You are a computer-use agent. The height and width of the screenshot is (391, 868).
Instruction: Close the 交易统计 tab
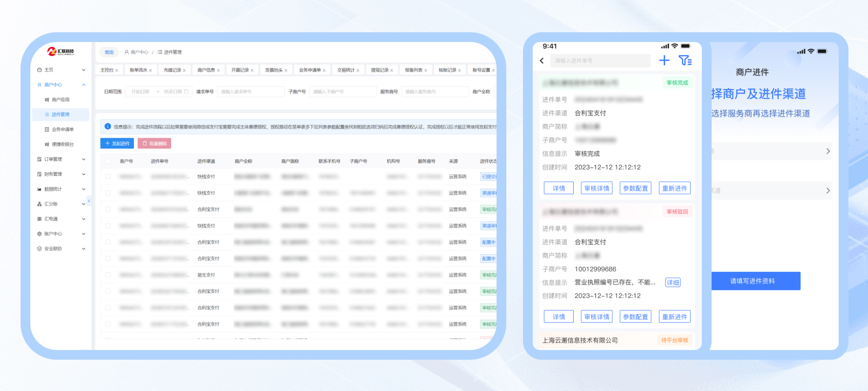point(358,70)
